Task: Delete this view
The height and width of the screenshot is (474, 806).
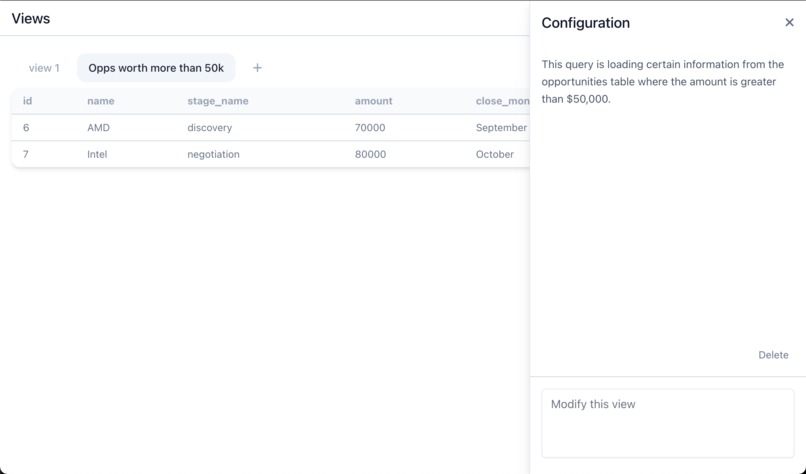Action: tap(773, 355)
